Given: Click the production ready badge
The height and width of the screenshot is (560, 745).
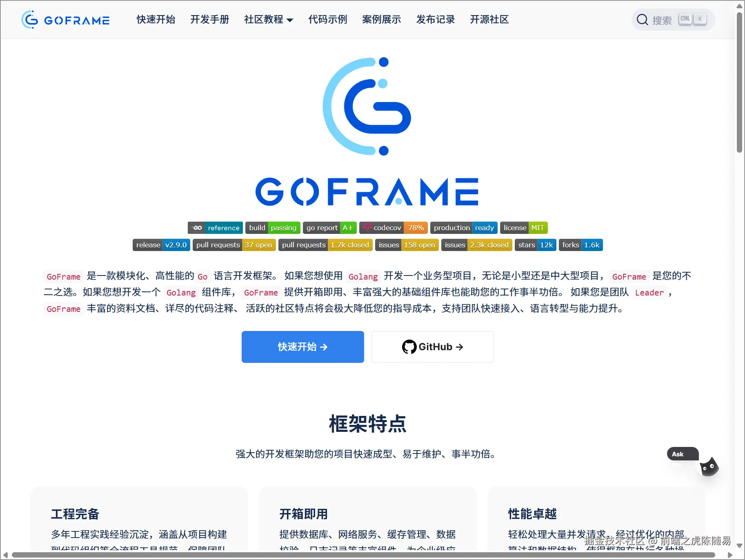Looking at the screenshot, I should click(x=464, y=228).
